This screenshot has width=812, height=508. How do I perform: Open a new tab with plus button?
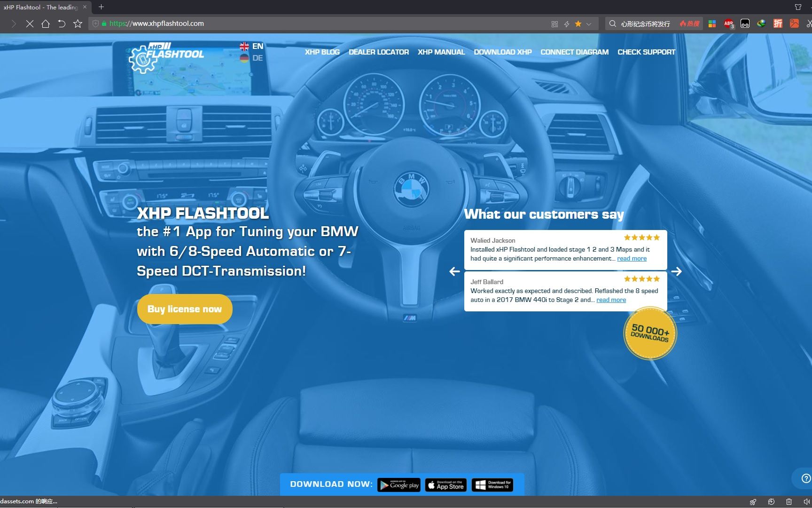(x=101, y=7)
